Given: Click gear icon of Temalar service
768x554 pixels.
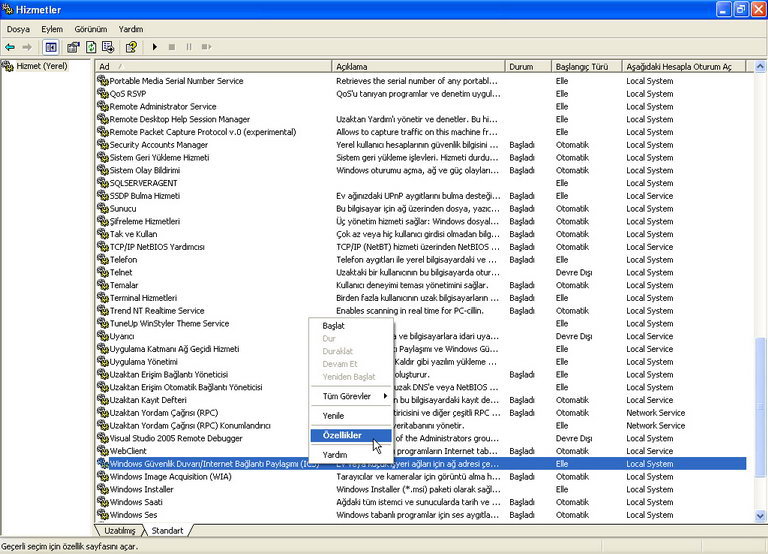Looking at the screenshot, I should click(103, 285).
